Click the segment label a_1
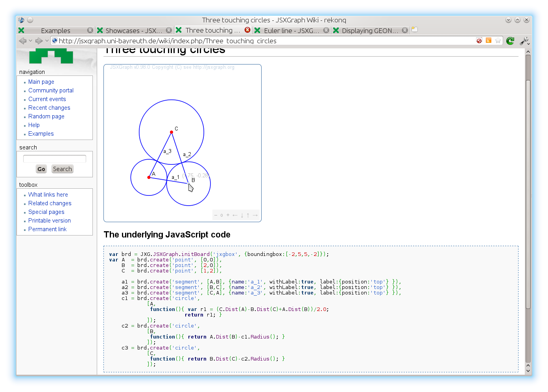 (x=175, y=177)
